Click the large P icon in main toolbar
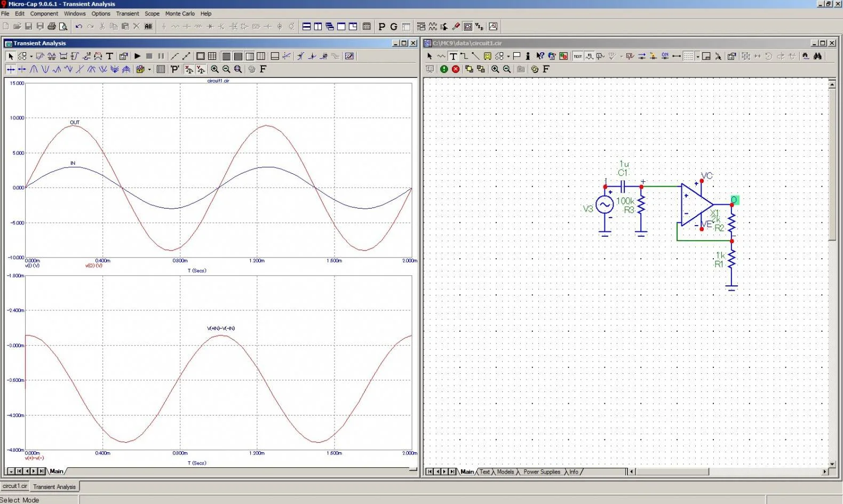843x504 pixels. 381,26
